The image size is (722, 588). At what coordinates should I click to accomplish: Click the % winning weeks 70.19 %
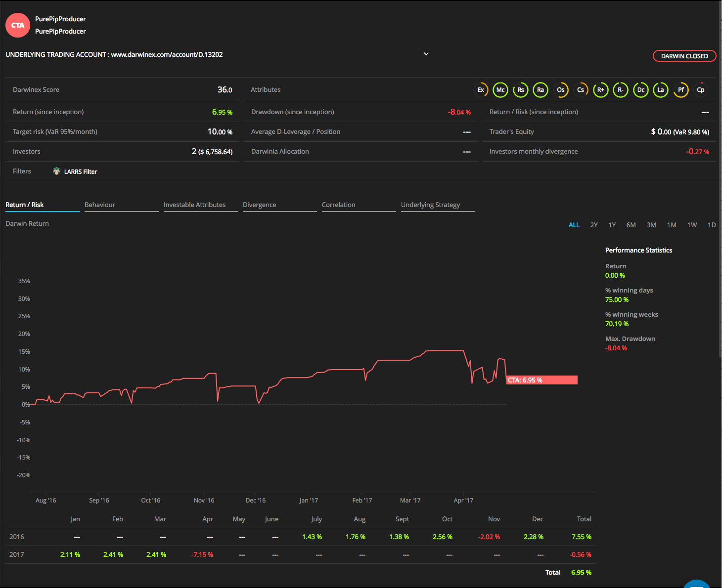[617, 324]
